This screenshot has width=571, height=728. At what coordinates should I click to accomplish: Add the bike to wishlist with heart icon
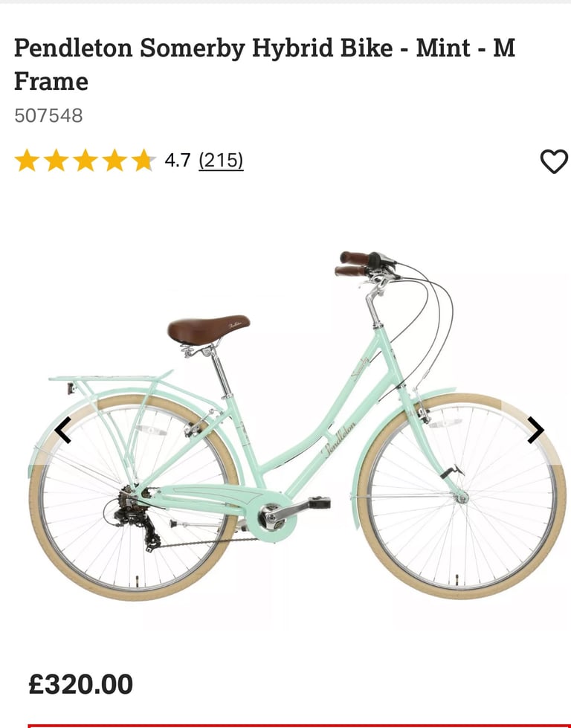click(x=554, y=161)
